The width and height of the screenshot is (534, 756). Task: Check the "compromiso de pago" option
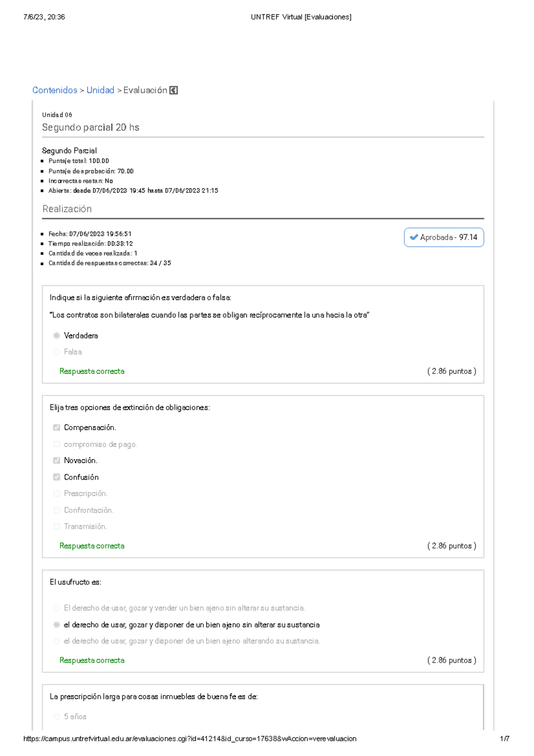[56, 443]
